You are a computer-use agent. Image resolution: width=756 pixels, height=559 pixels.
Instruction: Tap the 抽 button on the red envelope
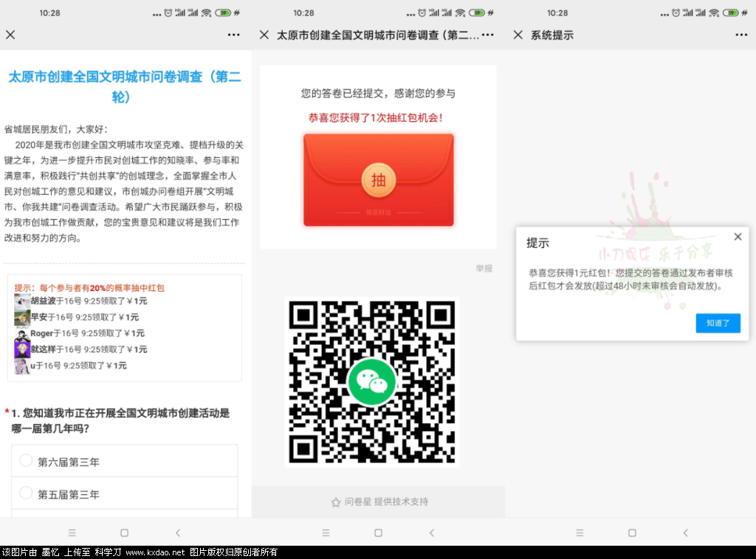pos(379,180)
